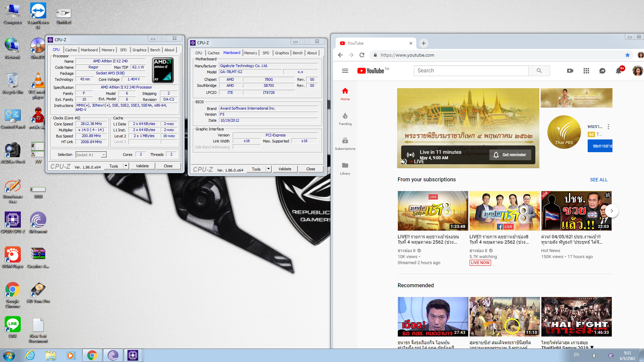This screenshot has width=644, height=362.
Task: Open Internet Explorer from taskbar
Action: [30, 355]
